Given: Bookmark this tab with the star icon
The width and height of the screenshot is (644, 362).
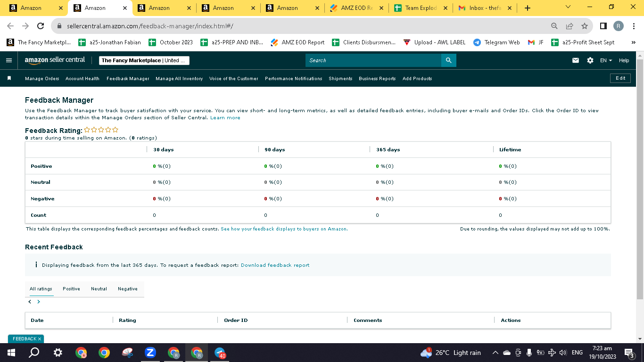Looking at the screenshot, I should click(585, 26).
